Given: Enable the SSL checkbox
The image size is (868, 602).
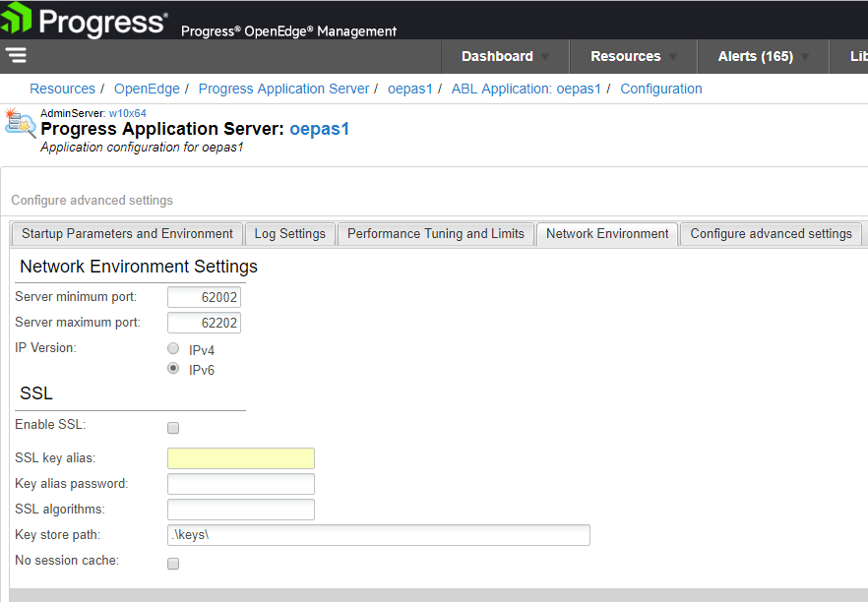Looking at the screenshot, I should 172,427.
